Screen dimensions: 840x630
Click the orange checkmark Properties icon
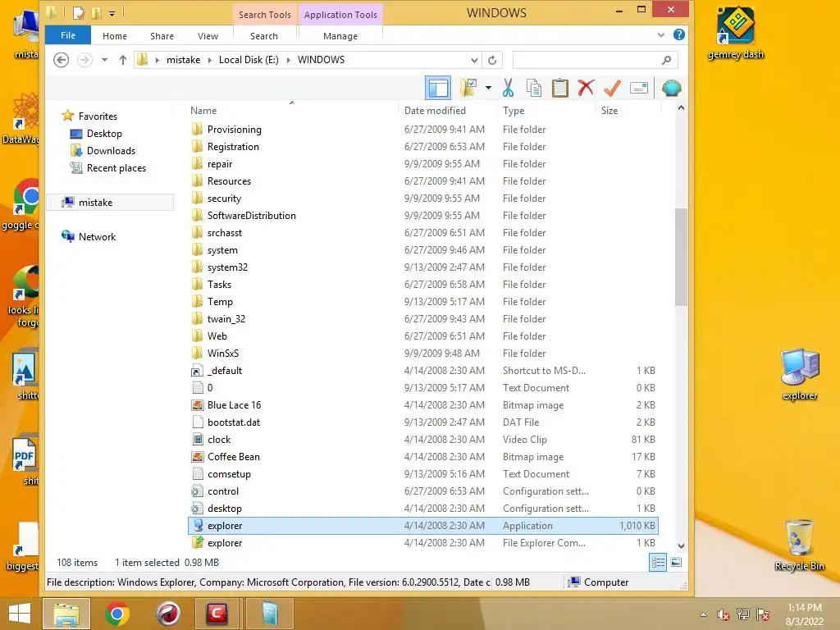coord(612,88)
